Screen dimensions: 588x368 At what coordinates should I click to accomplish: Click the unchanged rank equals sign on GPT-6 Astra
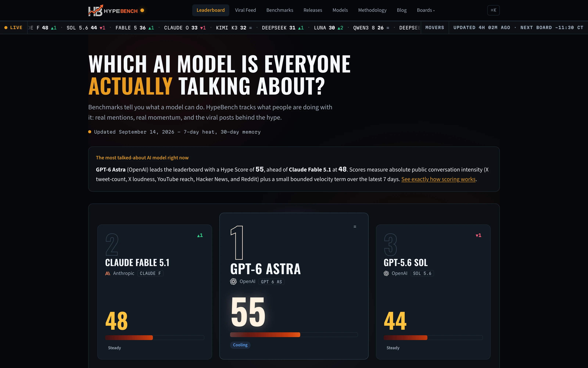tap(355, 227)
